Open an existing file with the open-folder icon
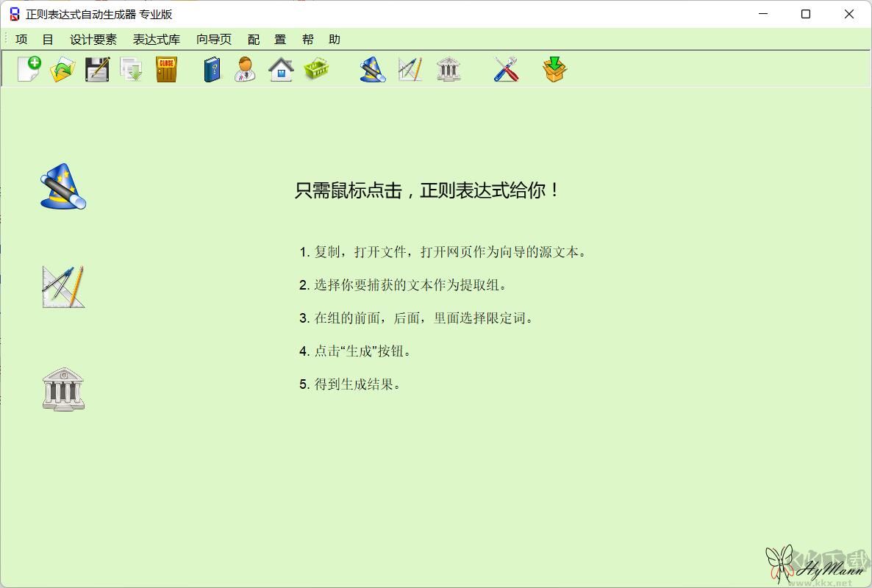This screenshot has width=872, height=588. (x=62, y=68)
